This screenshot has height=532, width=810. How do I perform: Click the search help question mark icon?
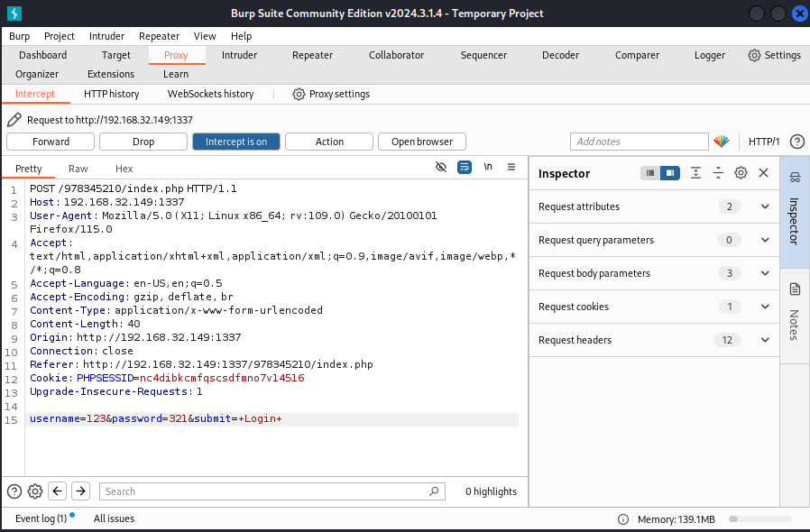pyautogui.click(x=14, y=491)
